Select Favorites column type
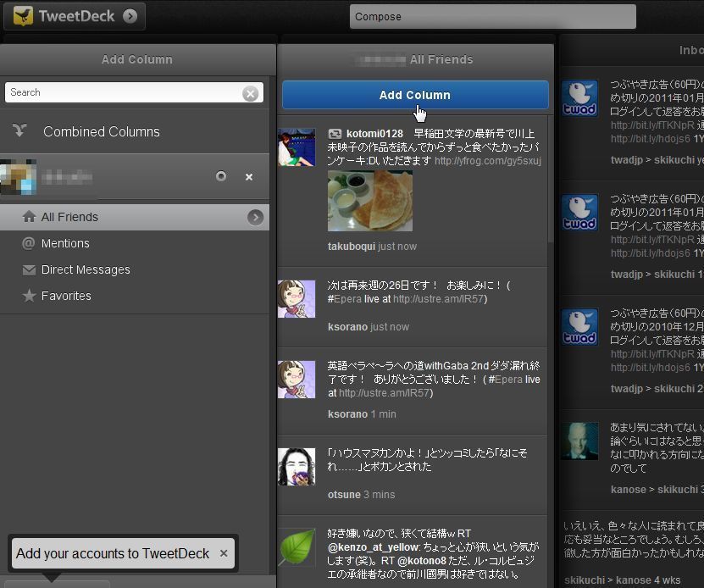This screenshot has width=704, height=588. coord(135,296)
